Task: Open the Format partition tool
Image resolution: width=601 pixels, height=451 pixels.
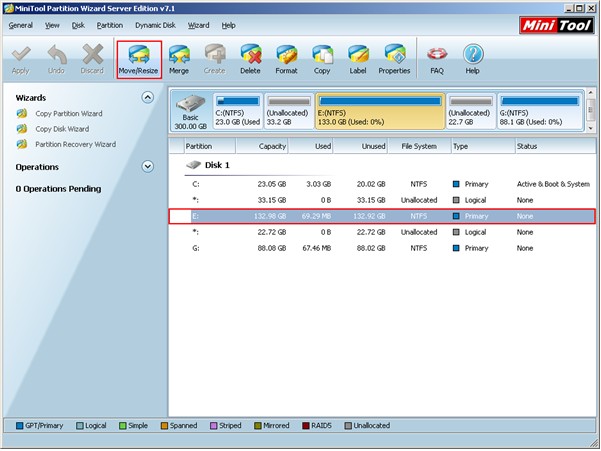Action: click(x=286, y=59)
